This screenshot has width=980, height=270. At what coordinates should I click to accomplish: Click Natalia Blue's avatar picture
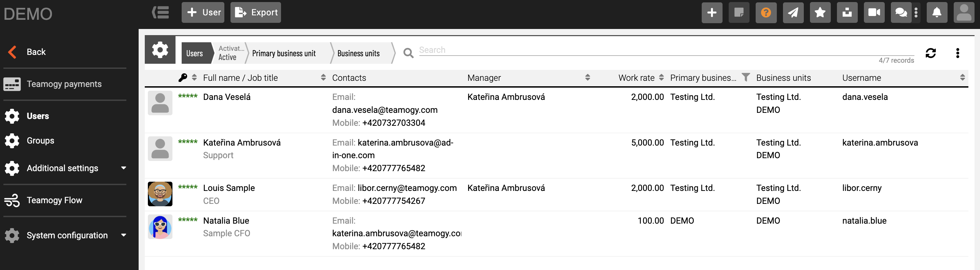160,227
